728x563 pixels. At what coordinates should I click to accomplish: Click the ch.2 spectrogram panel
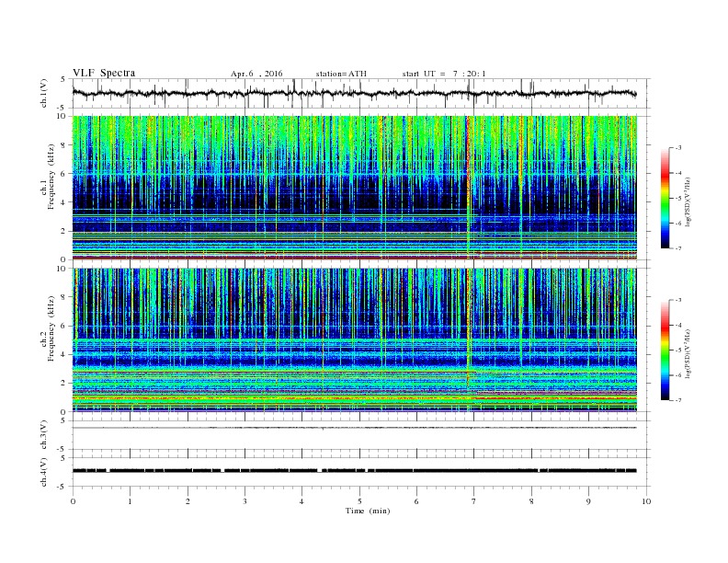[355, 339]
